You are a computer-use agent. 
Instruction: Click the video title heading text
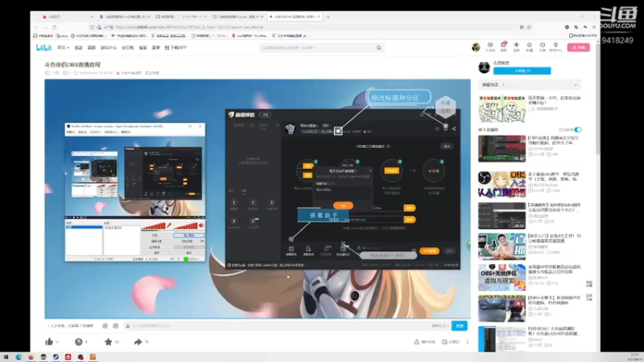72,65
